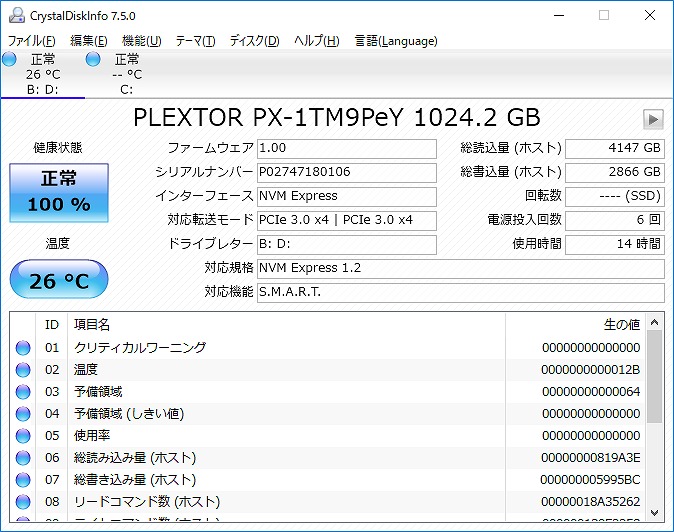Open the ディスク(D) menu
The image size is (674, 532).
254,41
